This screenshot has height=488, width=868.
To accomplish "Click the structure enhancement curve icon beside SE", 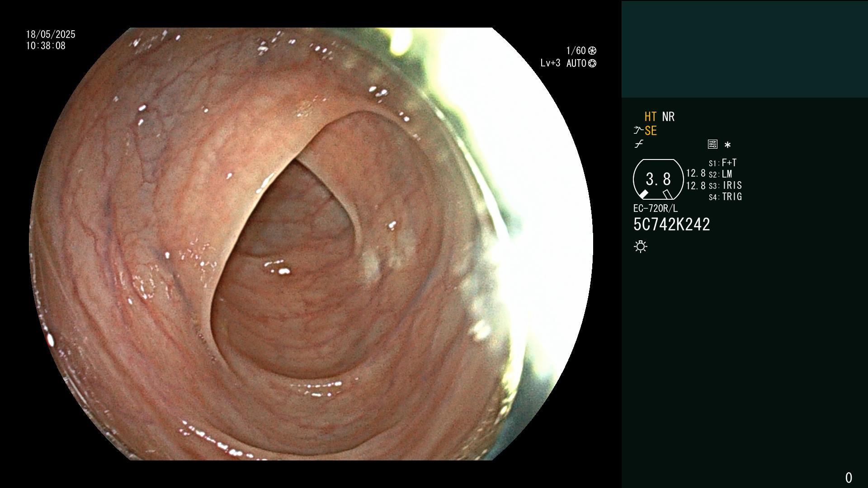I will coord(638,131).
